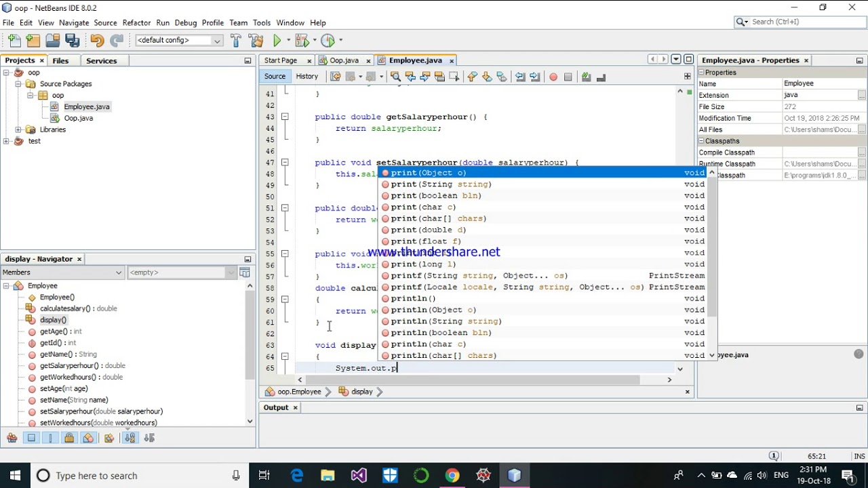Toggle Fully Qualified Names in Navigator
The height and width of the screenshot is (488, 868).
point(109,439)
